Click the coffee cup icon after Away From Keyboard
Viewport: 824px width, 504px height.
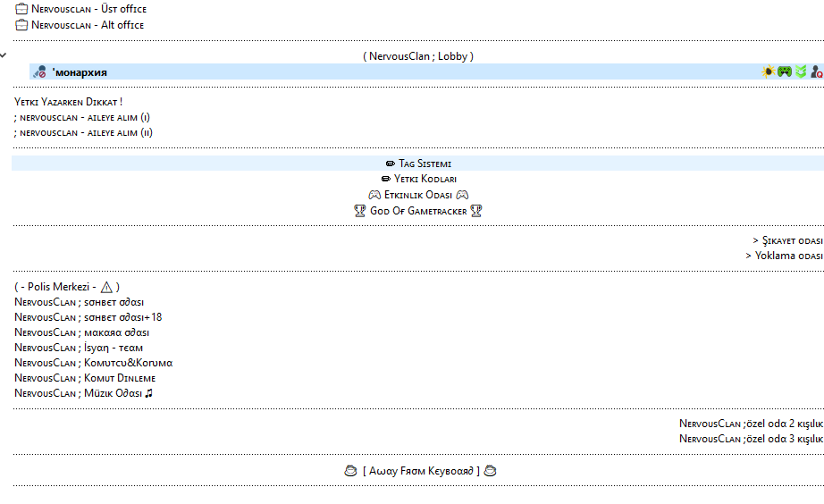(x=490, y=471)
